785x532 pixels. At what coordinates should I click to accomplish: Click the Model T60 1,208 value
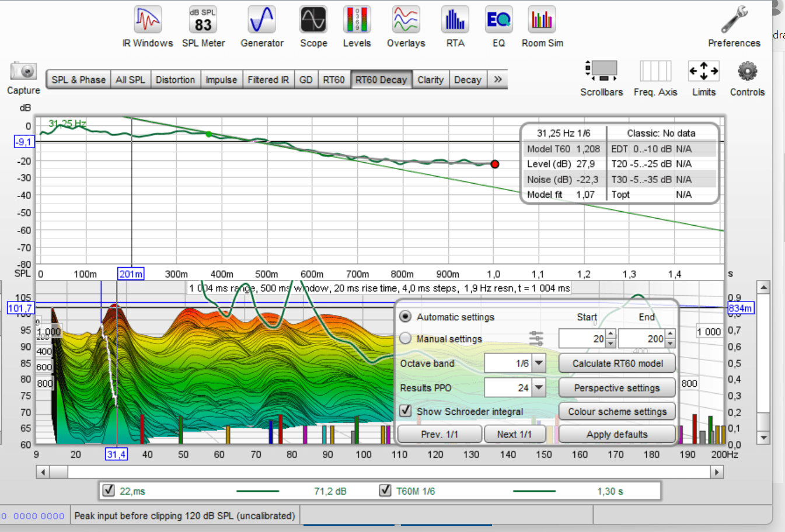click(x=588, y=149)
